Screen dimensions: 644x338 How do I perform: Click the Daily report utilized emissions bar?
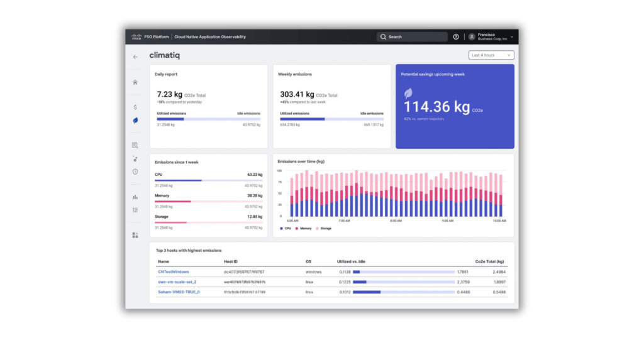click(209, 119)
